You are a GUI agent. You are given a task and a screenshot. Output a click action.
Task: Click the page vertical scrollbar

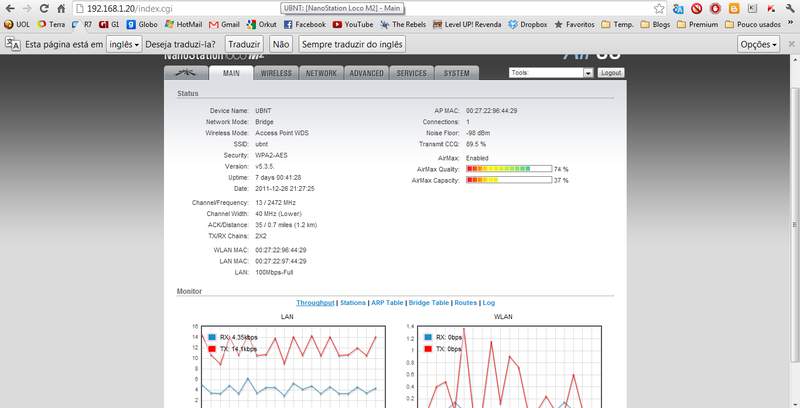[x=795, y=224]
